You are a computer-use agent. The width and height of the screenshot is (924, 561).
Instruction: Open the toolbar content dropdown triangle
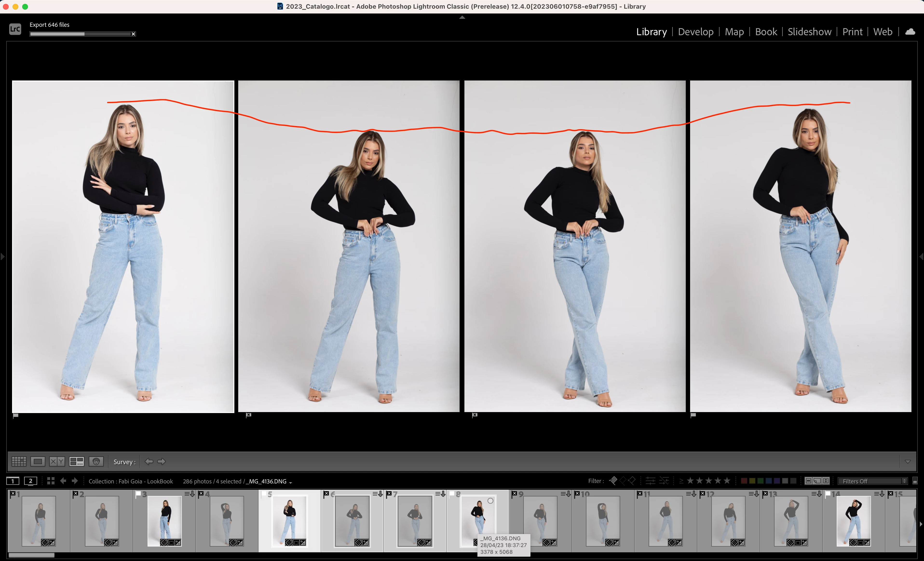[x=908, y=461]
